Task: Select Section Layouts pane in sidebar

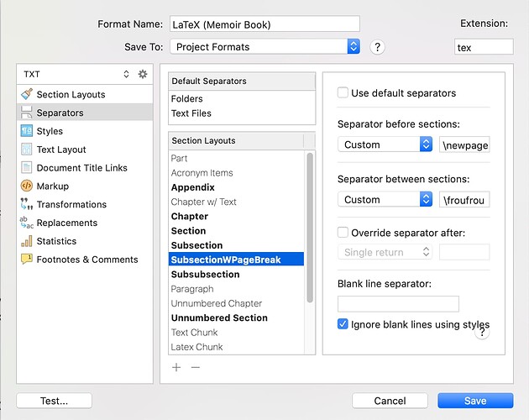Action: tap(85, 94)
